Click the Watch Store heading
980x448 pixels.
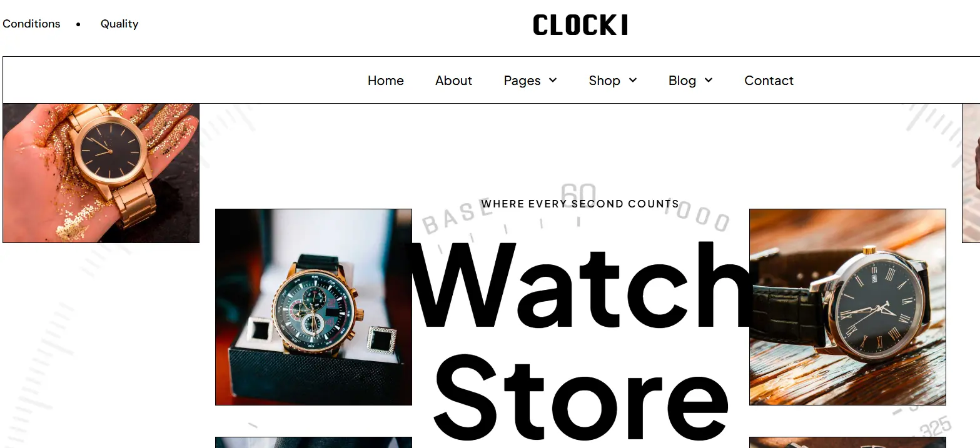[x=580, y=341]
